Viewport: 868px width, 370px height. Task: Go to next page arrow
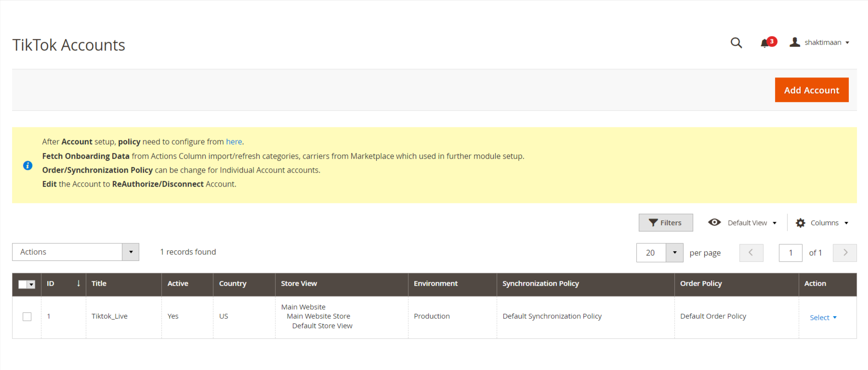coord(844,253)
